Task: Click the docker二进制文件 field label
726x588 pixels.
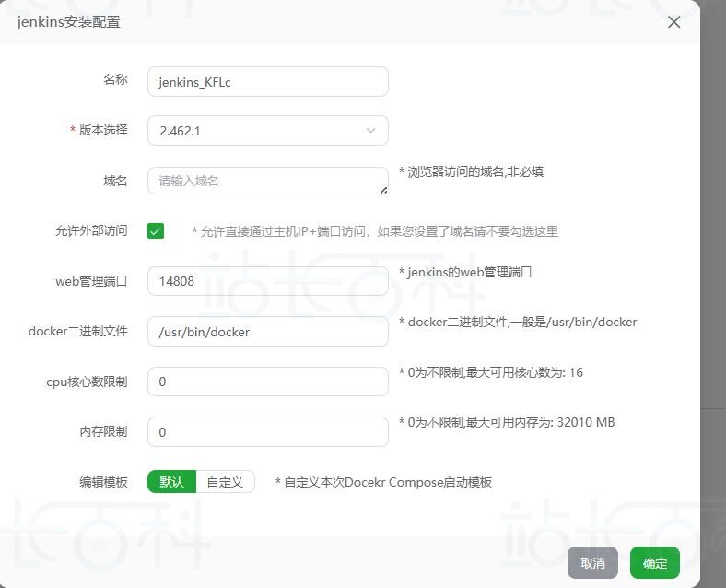Action: click(x=77, y=332)
